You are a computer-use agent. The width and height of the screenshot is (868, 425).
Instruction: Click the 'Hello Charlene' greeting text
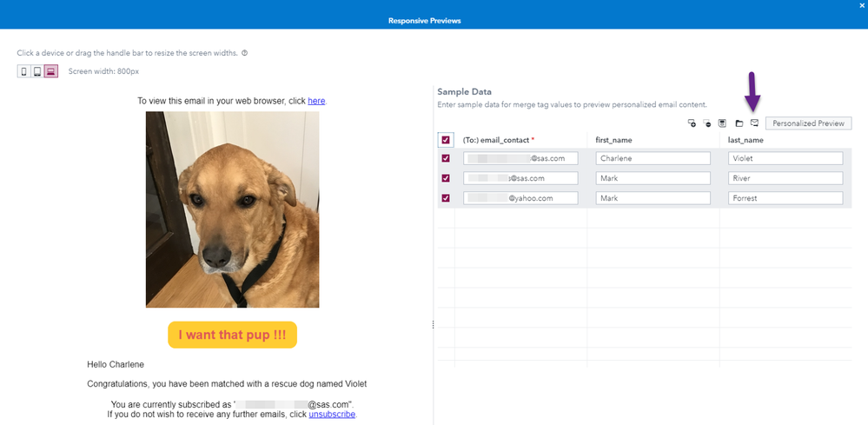(x=116, y=365)
